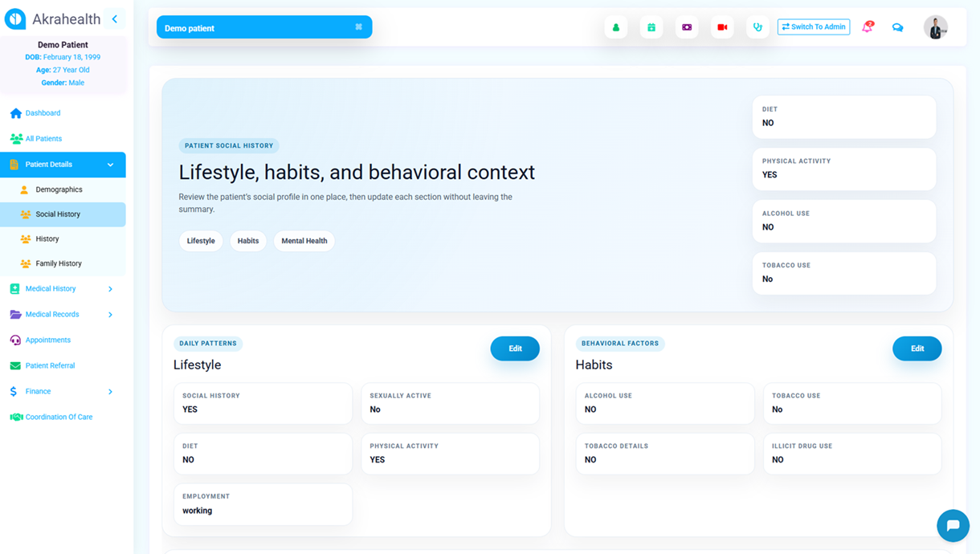Open the chat messages icon in header
The width and height of the screenshot is (980, 554).
click(x=897, y=27)
